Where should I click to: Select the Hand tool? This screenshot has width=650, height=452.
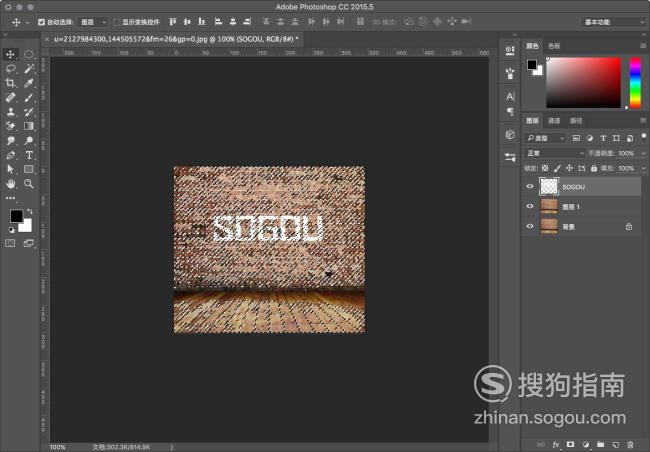10,183
